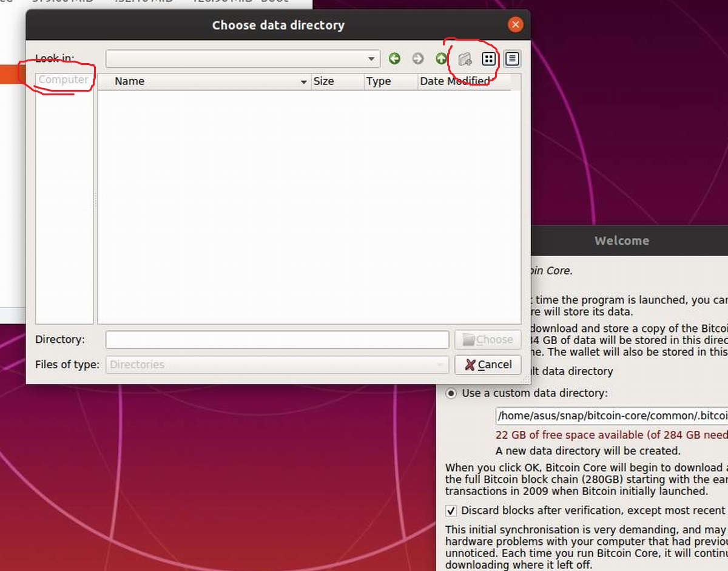Sort files by the Size column header
Screen dimensions: 728x571
pos(337,81)
